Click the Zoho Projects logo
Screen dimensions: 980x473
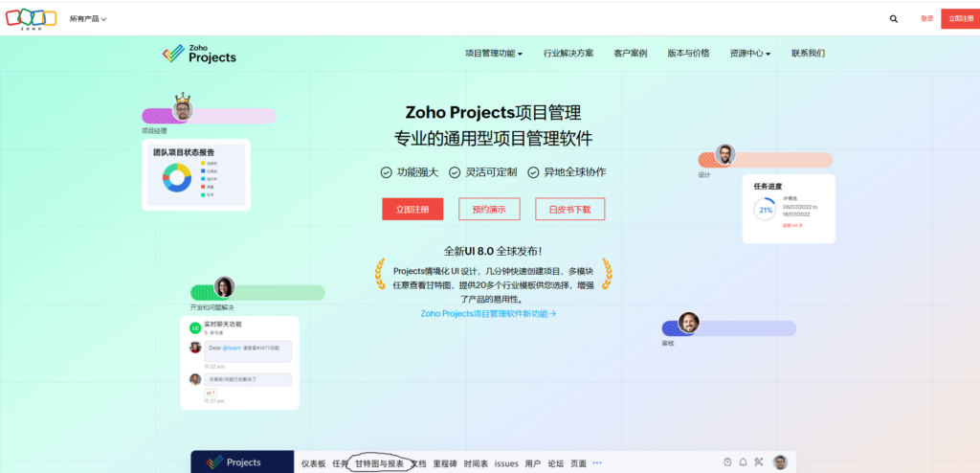click(199, 54)
